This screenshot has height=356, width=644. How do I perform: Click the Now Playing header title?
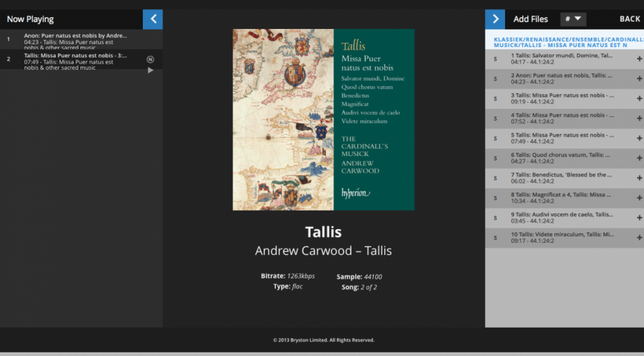tap(30, 19)
